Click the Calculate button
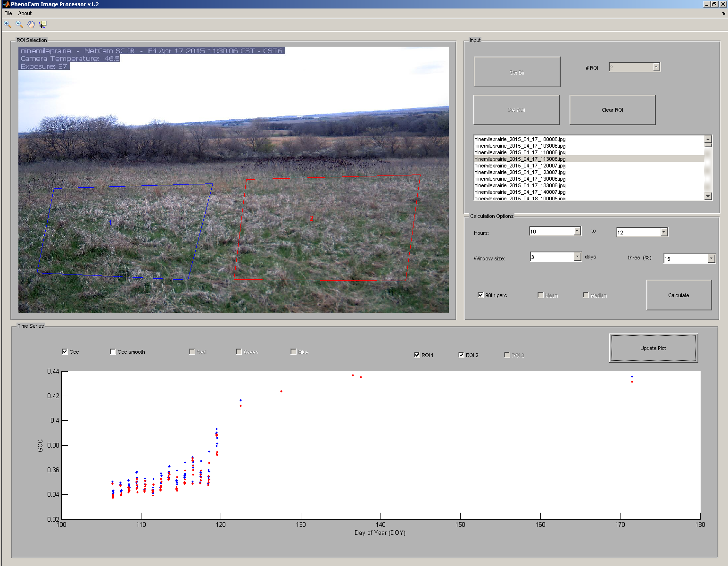 tap(678, 295)
